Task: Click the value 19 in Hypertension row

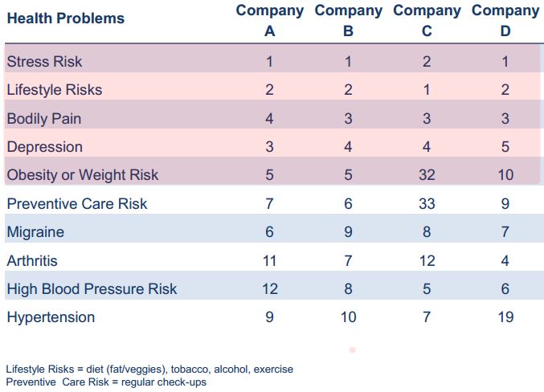Action: pyautogui.click(x=505, y=317)
